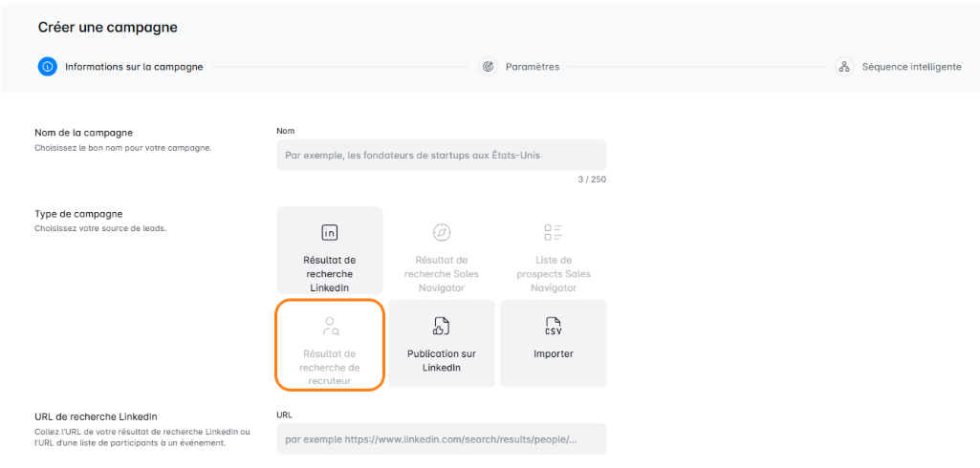Select 'Publication sur LinkedIn' campaign type
The height and width of the screenshot is (468, 980).
[x=441, y=360]
